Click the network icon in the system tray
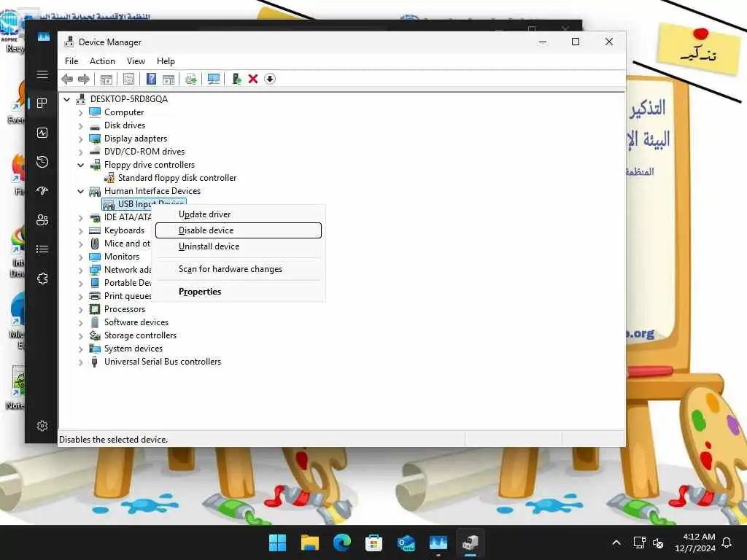The width and height of the screenshot is (747, 560). point(639,542)
